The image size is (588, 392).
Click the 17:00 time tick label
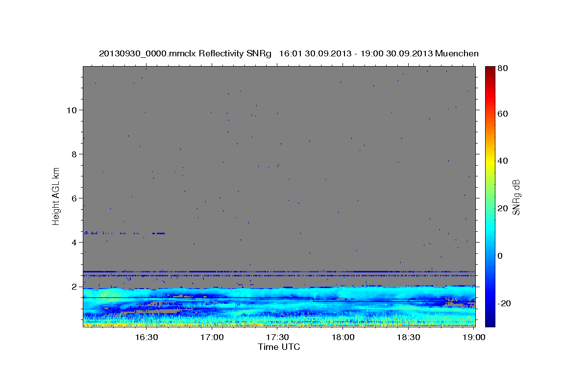pos(212,337)
